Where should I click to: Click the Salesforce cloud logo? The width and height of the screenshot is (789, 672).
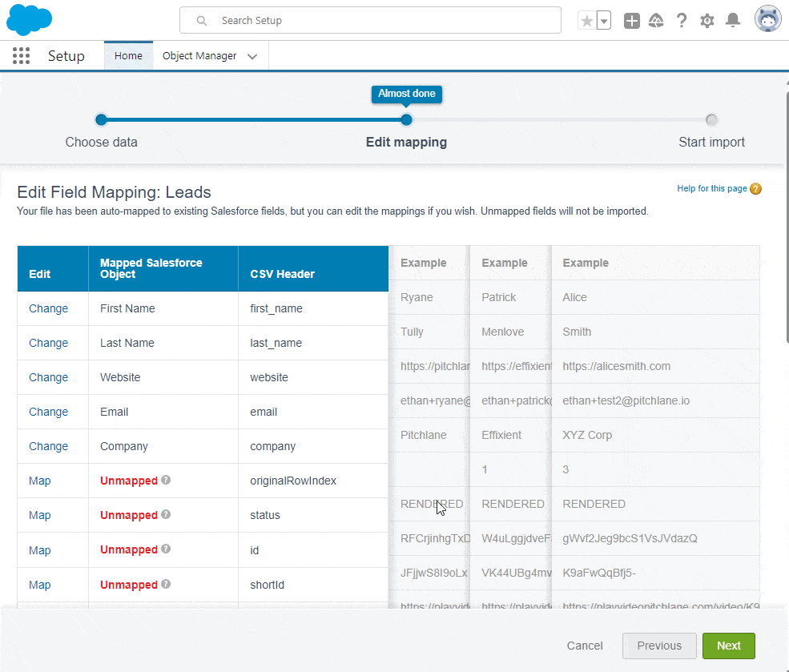(x=29, y=20)
